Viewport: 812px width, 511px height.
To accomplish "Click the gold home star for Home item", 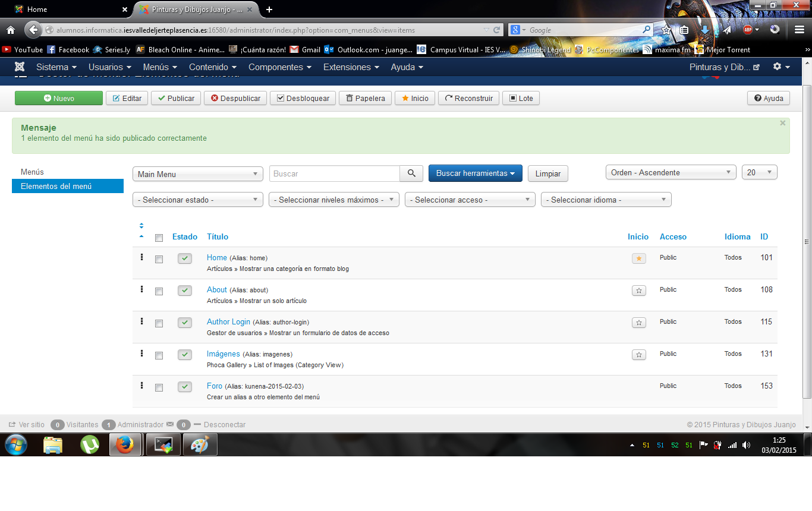I will (638, 258).
